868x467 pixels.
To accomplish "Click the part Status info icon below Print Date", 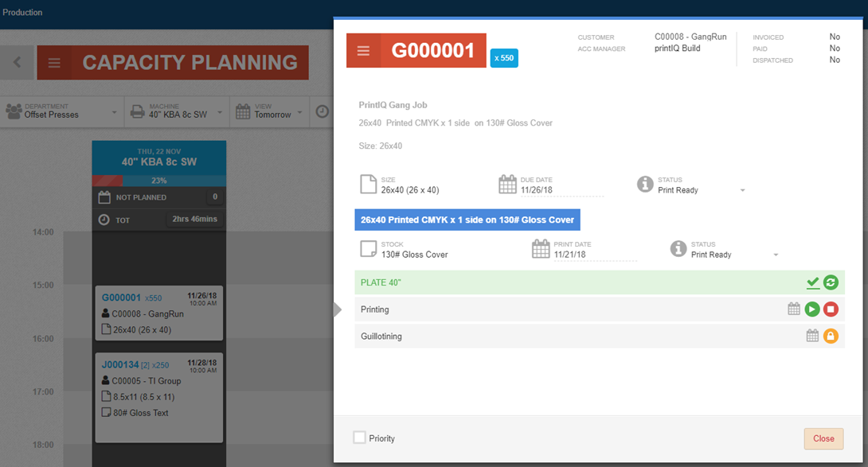I will pyautogui.click(x=678, y=249).
